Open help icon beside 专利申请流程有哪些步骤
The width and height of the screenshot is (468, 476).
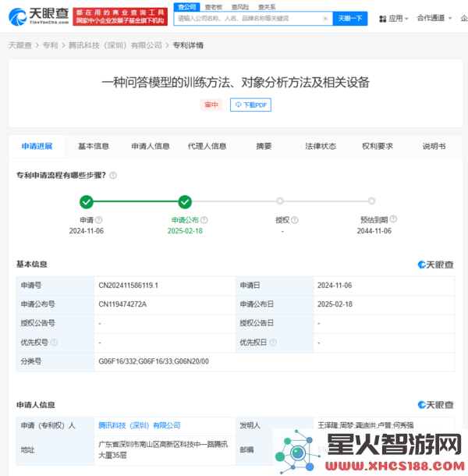113,175
